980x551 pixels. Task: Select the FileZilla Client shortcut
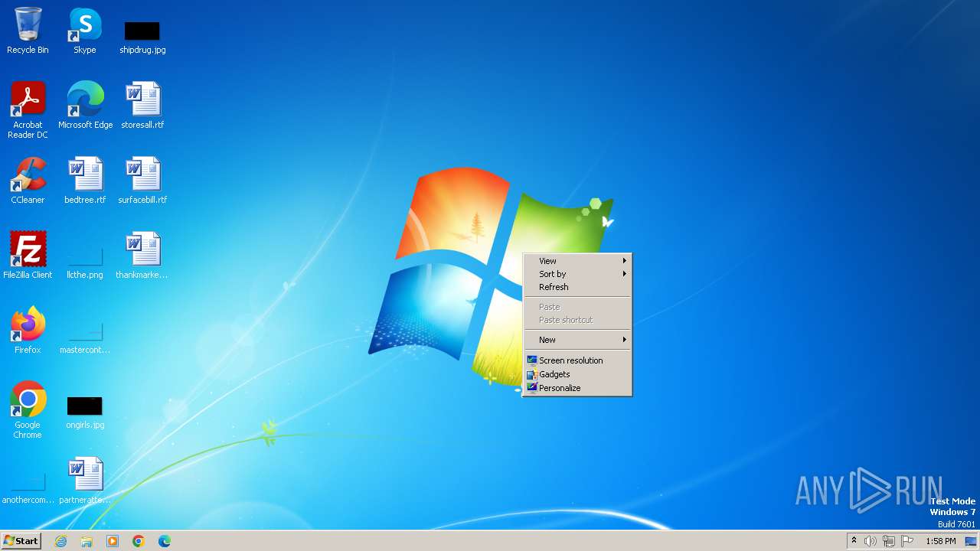pyautogui.click(x=28, y=255)
